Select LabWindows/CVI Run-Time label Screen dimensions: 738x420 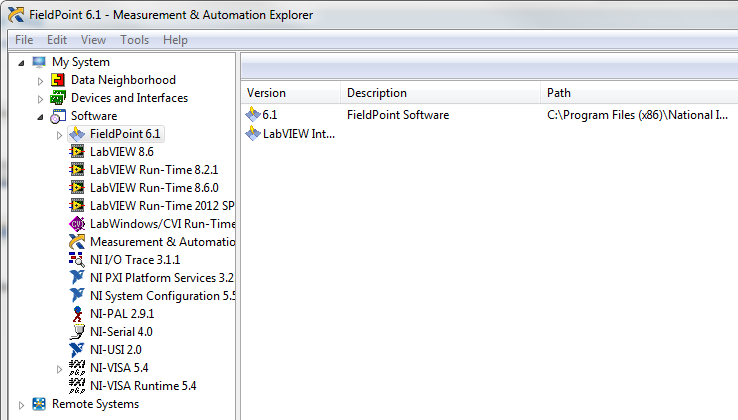[162, 224]
